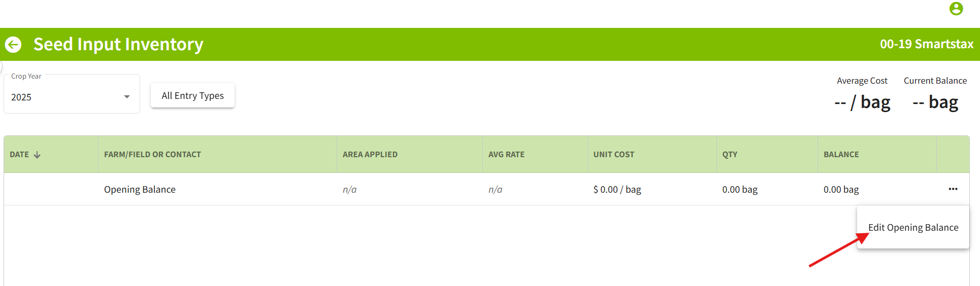Open the three-dot options for Opening Balance row
The image size is (980, 286).
953,189
